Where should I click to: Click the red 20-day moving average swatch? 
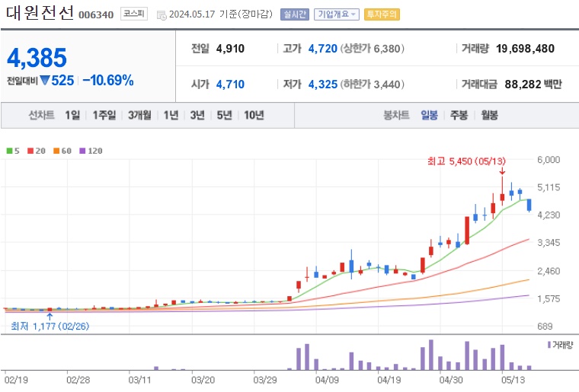click(x=30, y=151)
